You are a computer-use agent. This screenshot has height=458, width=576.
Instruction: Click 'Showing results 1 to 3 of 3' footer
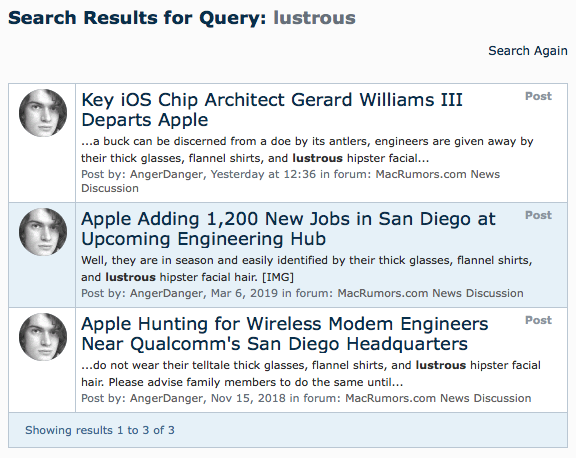[x=100, y=430]
